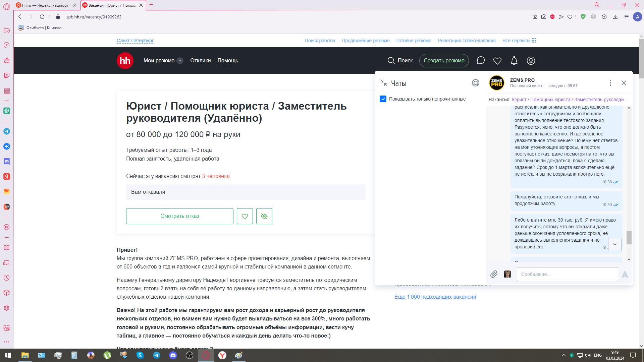Screen dimensions: 644x362
Task: Jump to latest message with down chevron
Action: point(615,244)
